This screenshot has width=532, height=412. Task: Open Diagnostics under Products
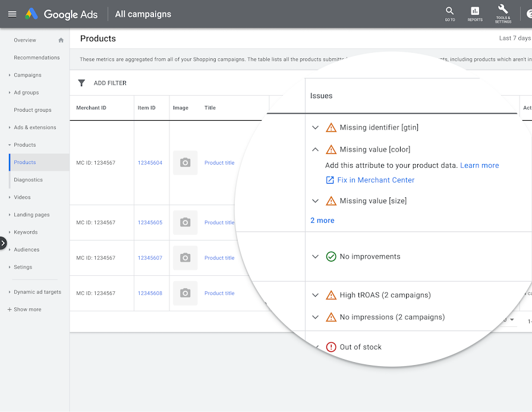click(x=28, y=180)
